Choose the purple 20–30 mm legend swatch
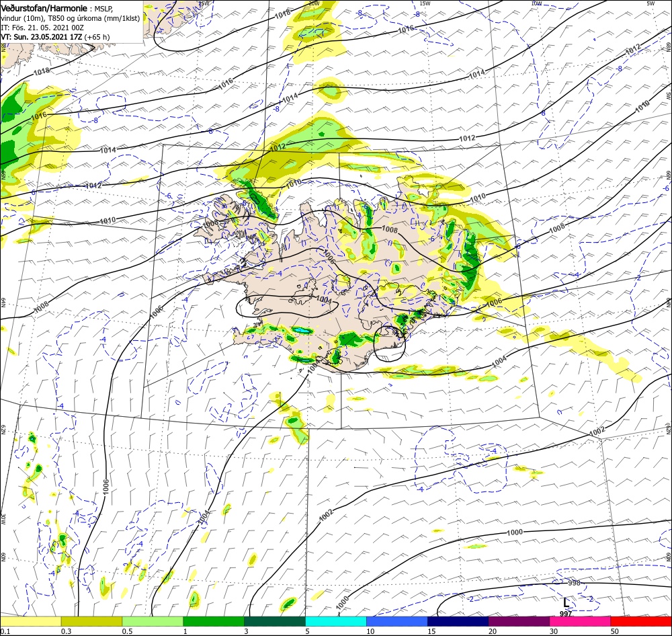Screen dimensions: 672x636 pos(519,621)
